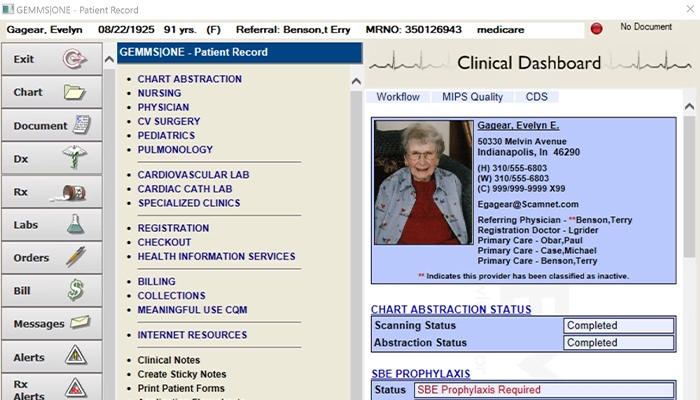Switch to the CDS tab
The width and height of the screenshot is (700, 400).
537,97
